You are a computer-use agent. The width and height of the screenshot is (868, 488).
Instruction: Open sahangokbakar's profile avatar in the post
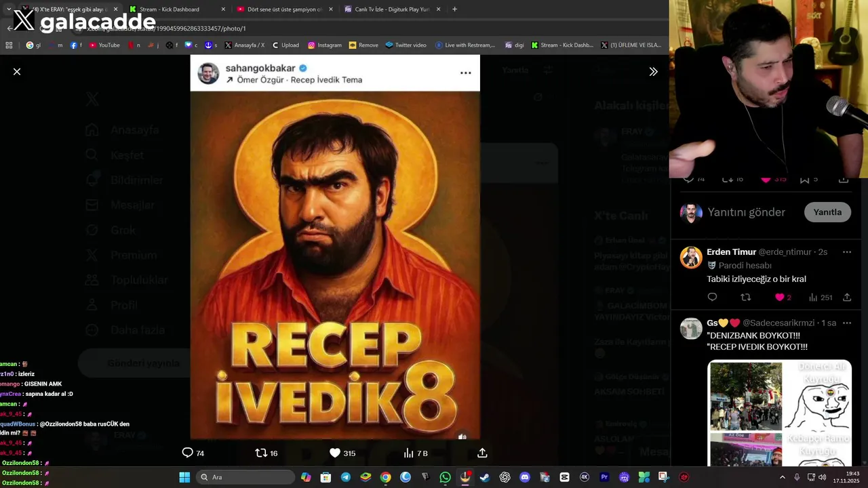click(208, 73)
